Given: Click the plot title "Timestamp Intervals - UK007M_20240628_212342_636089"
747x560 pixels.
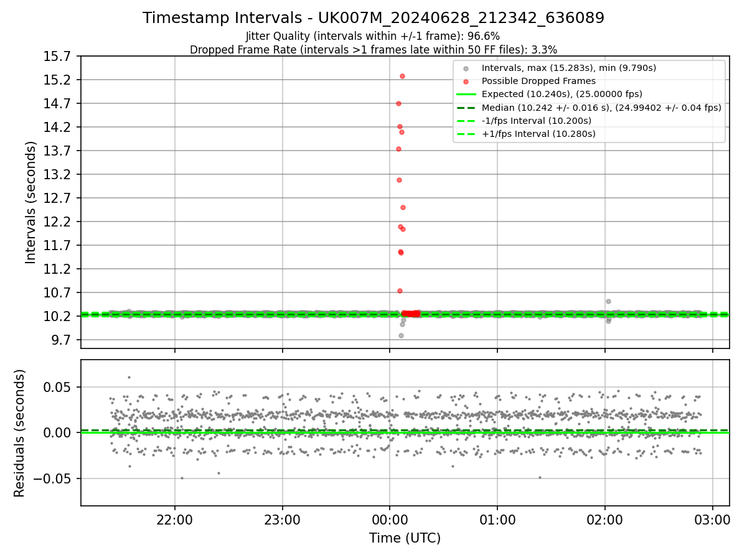Looking at the screenshot, I should 374,18.
